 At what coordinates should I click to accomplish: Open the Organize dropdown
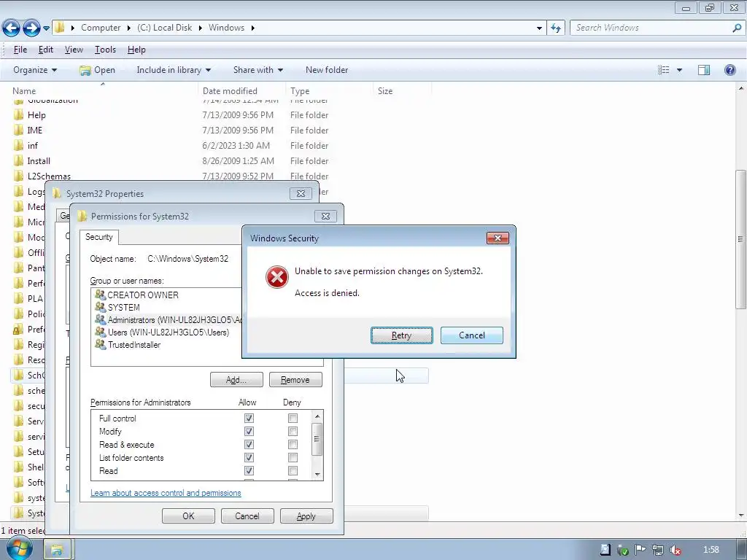click(x=35, y=70)
